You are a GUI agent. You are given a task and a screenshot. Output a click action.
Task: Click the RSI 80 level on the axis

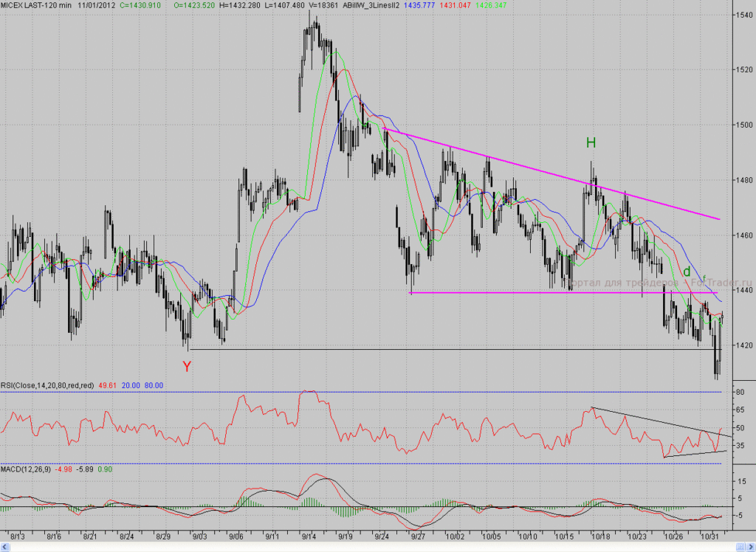point(740,393)
